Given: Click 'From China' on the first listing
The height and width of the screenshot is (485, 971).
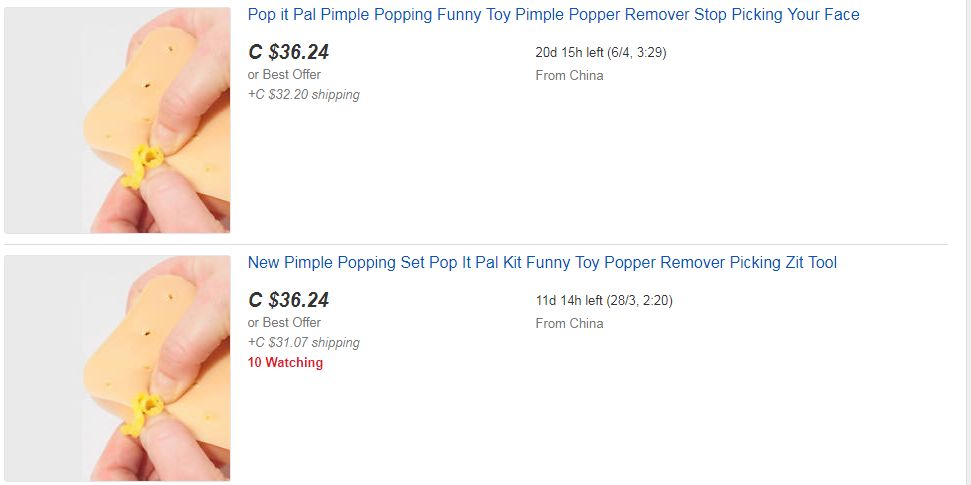Looking at the screenshot, I should (x=569, y=76).
